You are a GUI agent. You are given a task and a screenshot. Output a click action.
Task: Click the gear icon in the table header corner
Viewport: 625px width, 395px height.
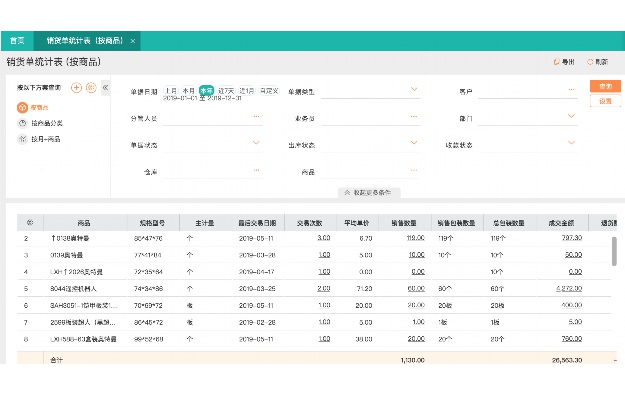(x=29, y=223)
